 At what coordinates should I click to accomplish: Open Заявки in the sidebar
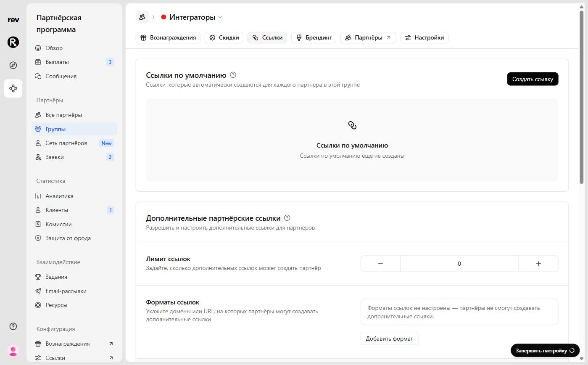coord(74,157)
